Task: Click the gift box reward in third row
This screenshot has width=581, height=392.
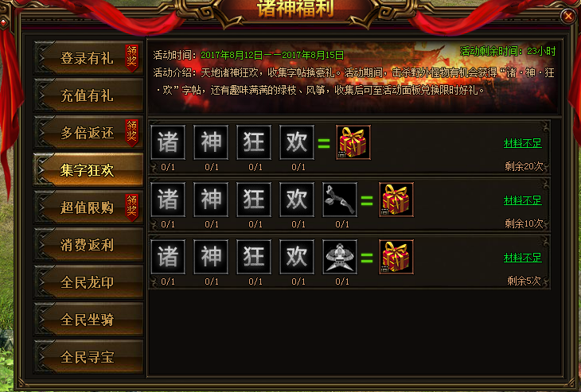Action: click(396, 257)
